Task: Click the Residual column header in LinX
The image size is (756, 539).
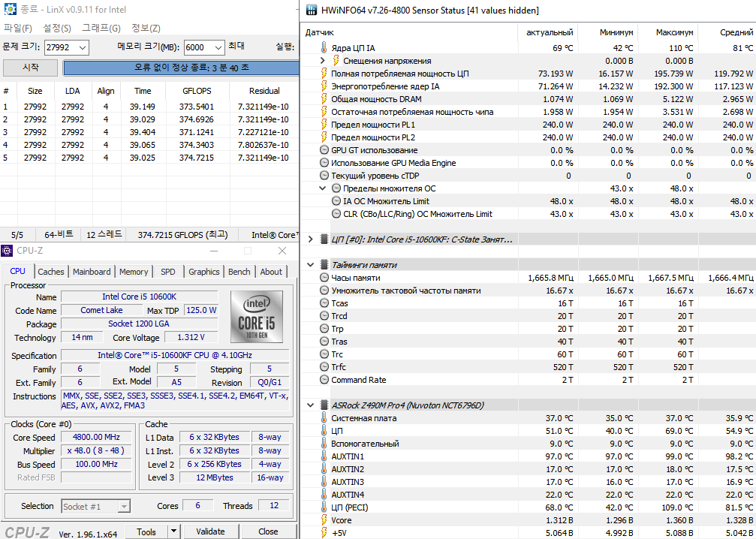Action: [264, 91]
